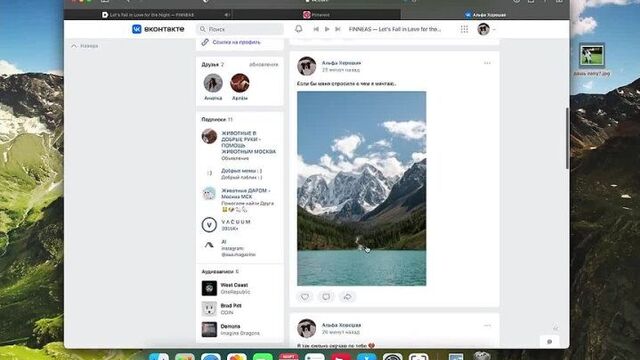Switch to the Pinterest browser tab
The width and height of the screenshot is (640, 360).
point(316,15)
